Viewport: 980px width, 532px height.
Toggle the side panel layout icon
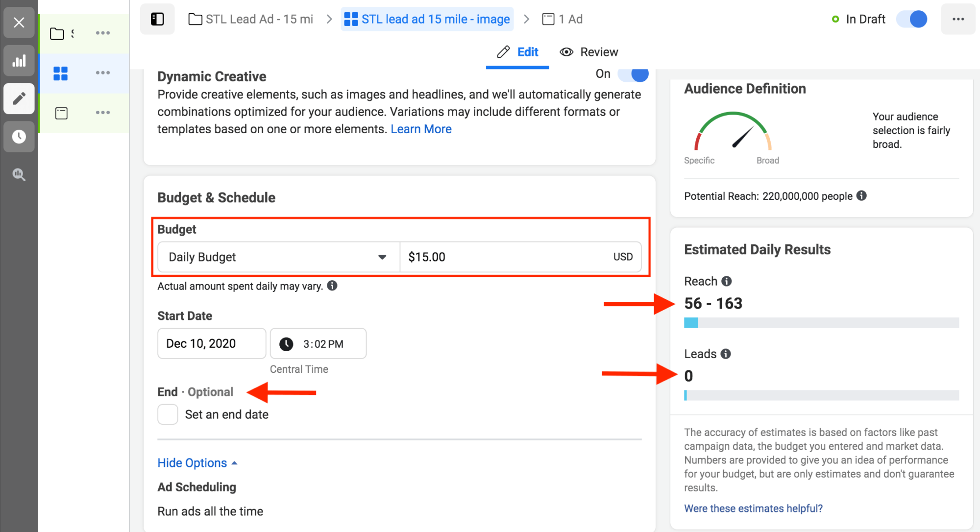pos(157,19)
